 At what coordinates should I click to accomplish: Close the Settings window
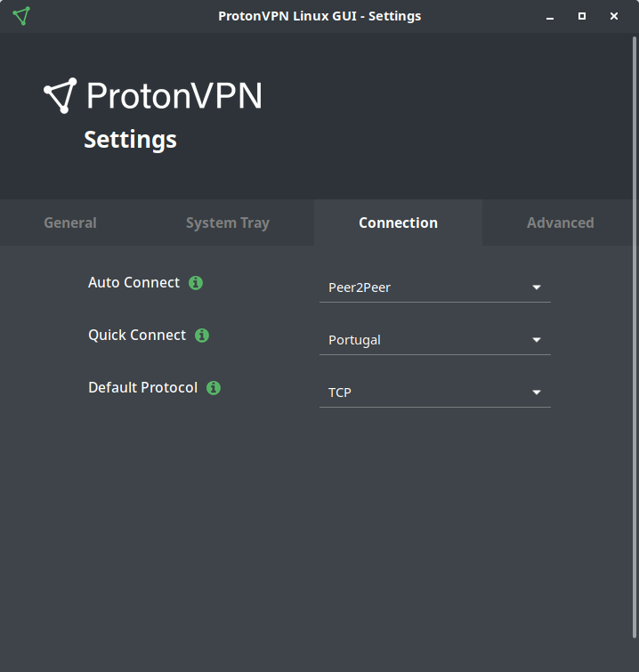(614, 16)
